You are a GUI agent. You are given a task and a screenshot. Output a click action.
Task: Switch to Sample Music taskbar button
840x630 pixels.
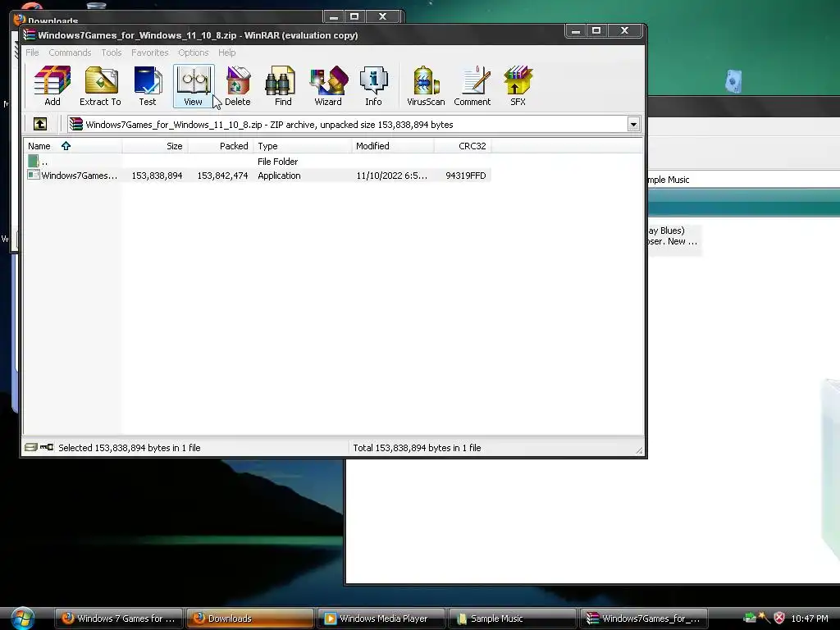512,619
